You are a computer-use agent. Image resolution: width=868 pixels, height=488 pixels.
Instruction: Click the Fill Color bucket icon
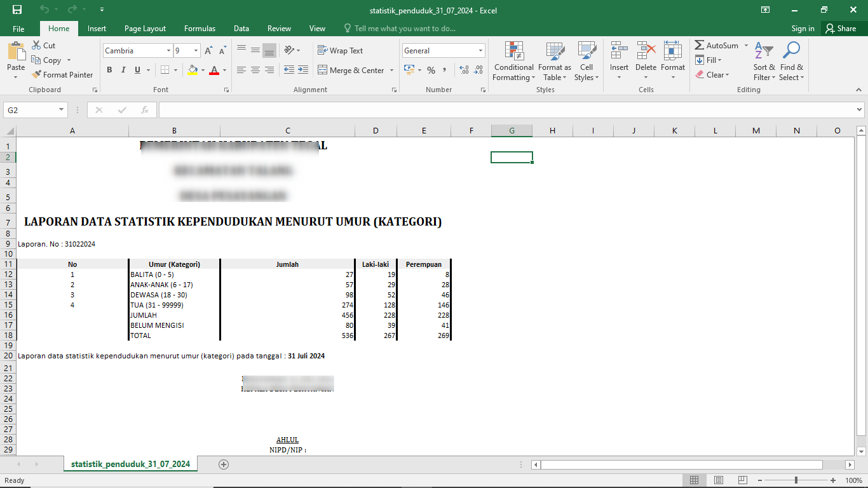click(193, 70)
